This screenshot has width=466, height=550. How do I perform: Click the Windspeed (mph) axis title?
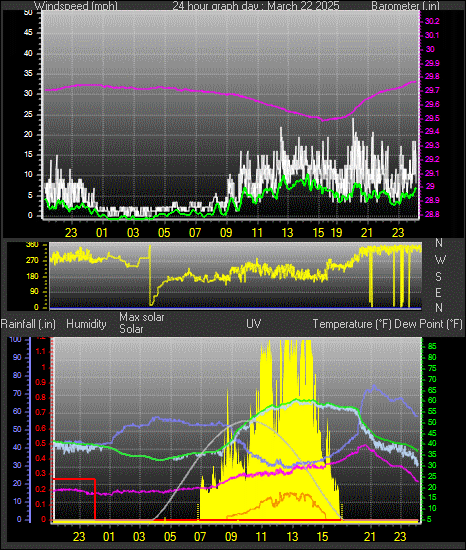click(x=76, y=6)
